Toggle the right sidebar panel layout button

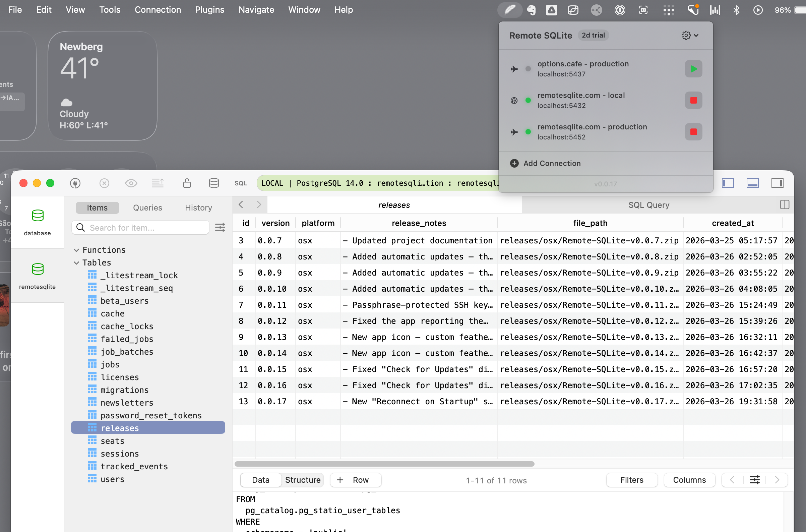click(778, 183)
